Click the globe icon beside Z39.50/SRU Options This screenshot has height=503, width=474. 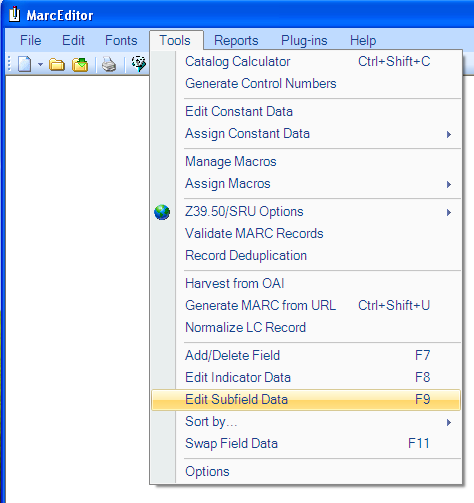tap(162, 212)
